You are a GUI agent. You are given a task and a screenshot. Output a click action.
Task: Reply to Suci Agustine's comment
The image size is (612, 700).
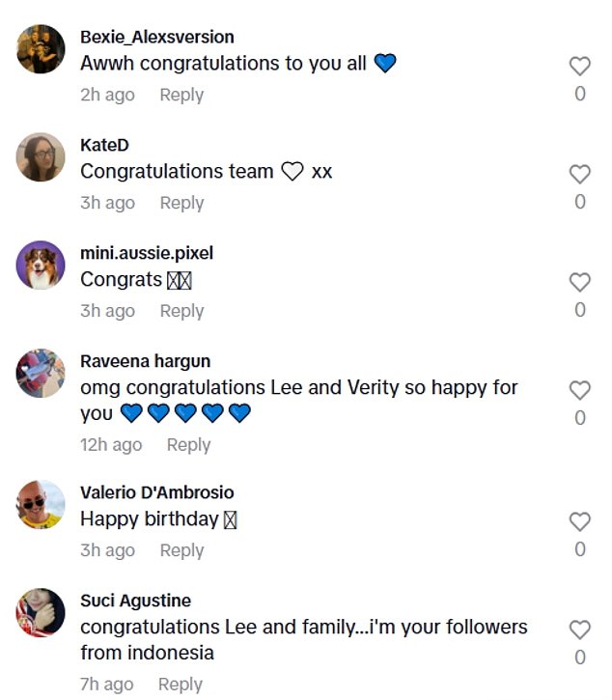pyautogui.click(x=181, y=685)
